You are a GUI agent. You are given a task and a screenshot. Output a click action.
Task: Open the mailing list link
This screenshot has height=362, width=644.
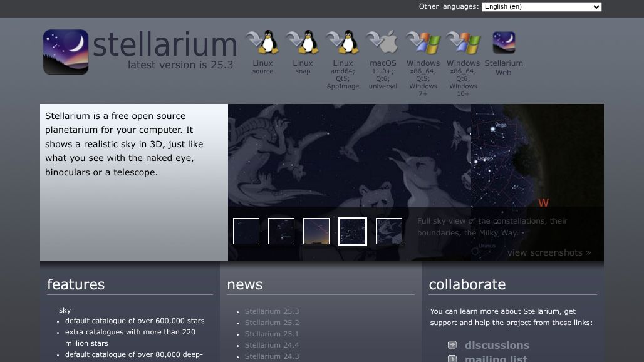496,358
